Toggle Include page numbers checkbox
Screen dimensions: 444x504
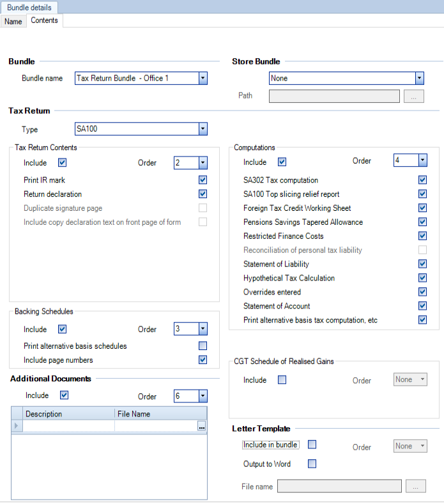click(203, 360)
